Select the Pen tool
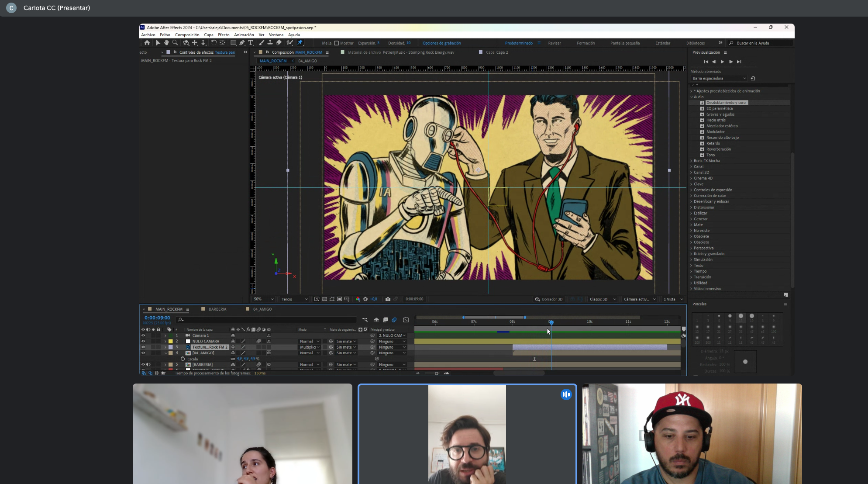 tap(242, 43)
